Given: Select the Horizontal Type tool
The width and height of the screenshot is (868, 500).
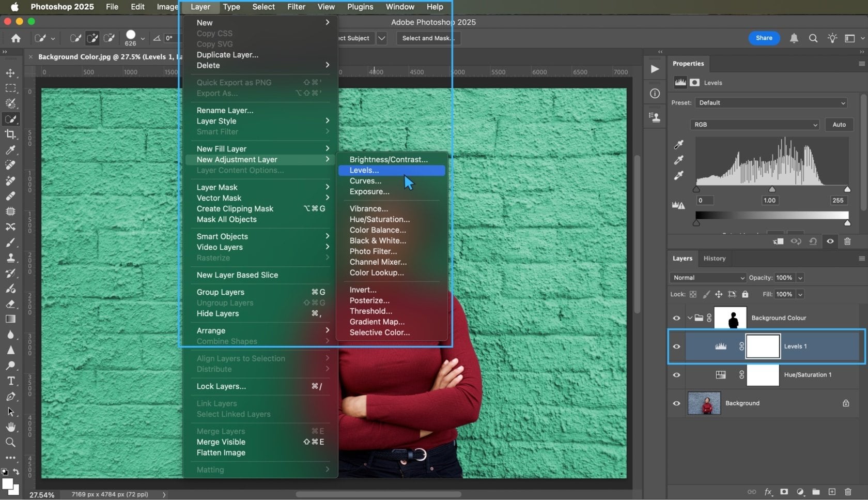Looking at the screenshot, I should coord(11,381).
